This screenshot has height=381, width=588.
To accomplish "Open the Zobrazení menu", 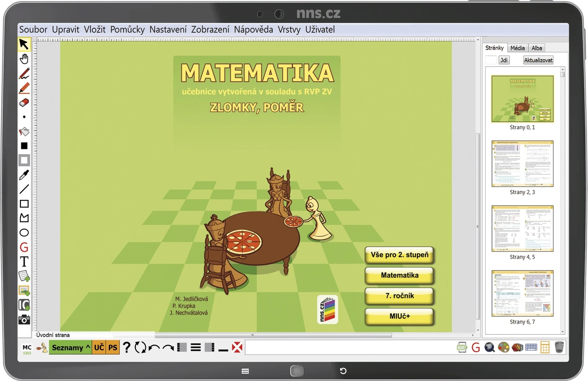I will coord(210,29).
